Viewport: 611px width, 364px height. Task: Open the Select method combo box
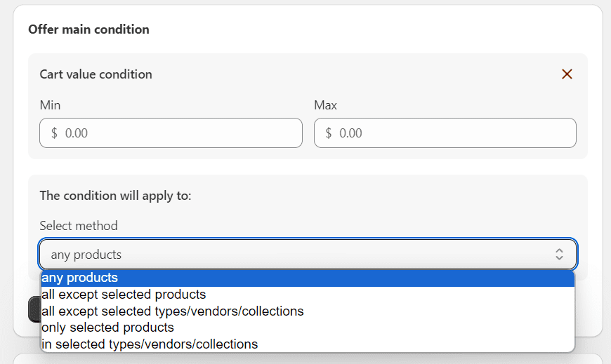pyautogui.click(x=295, y=255)
